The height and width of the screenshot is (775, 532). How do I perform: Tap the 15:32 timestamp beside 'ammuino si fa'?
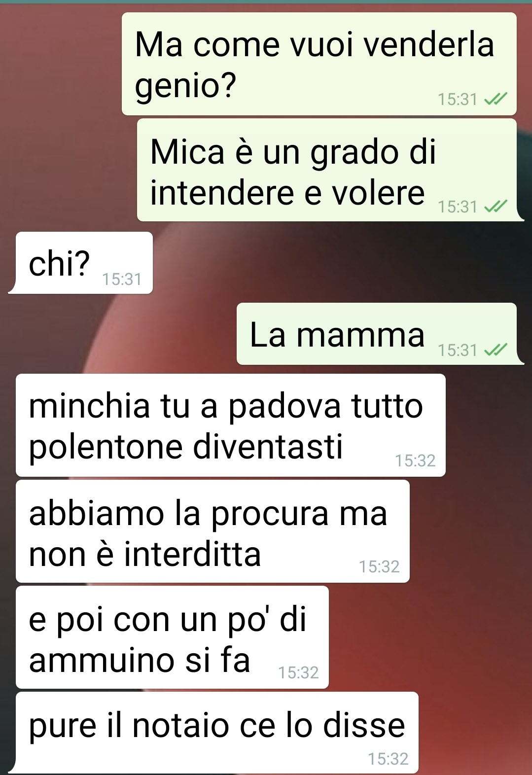pyautogui.click(x=298, y=673)
